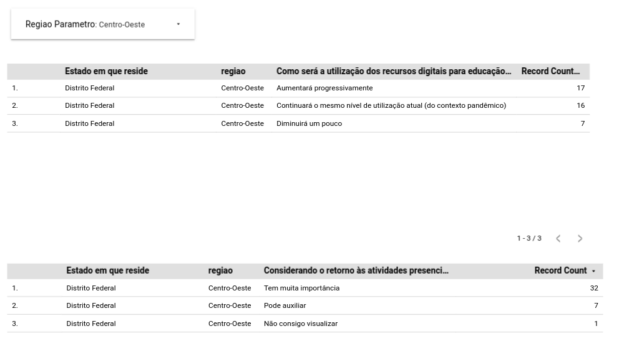The image size is (629, 364).
Task: Click Centro-Oeste in the 'Diminuirá um pouco' row
Action: coord(242,123)
